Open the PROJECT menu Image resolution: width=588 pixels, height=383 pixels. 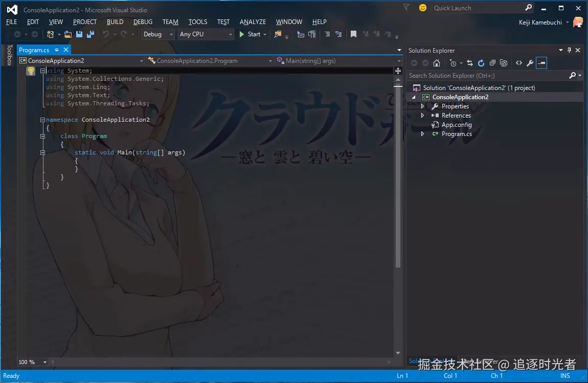(85, 22)
